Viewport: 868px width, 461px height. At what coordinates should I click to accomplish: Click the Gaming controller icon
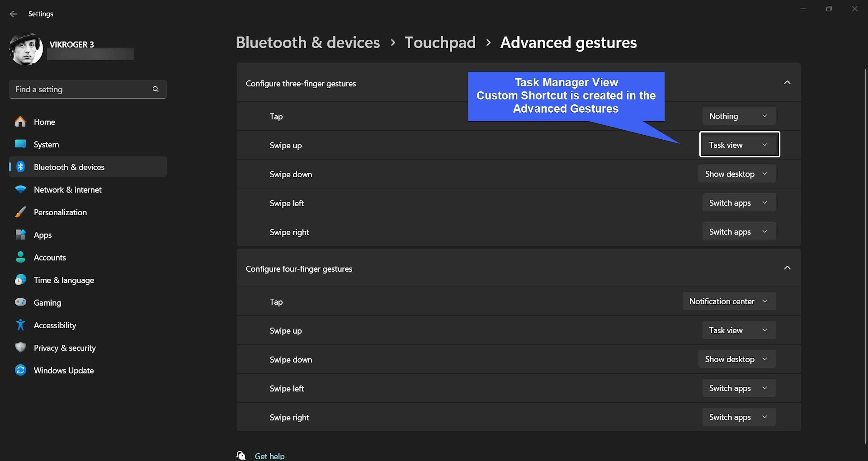[x=20, y=302]
